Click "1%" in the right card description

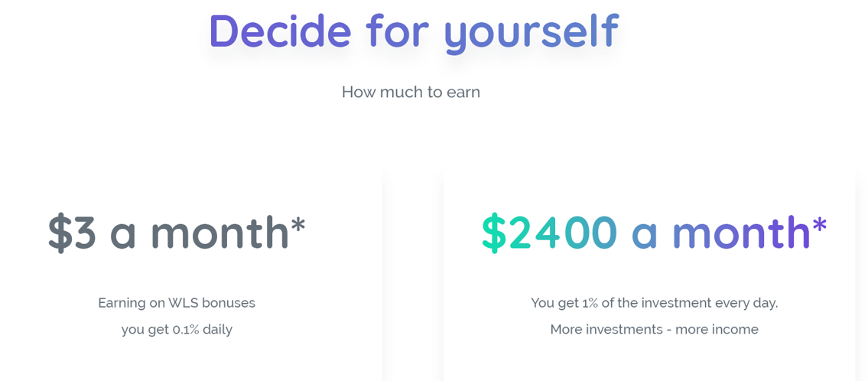click(x=586, y=303)
